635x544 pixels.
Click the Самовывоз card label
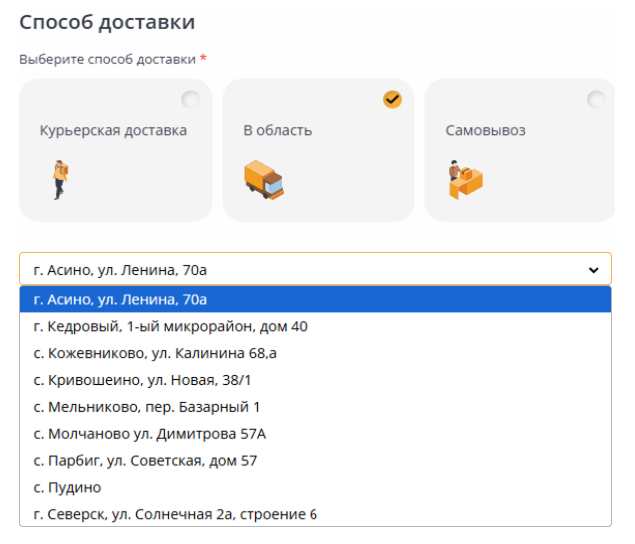(485, 130)
